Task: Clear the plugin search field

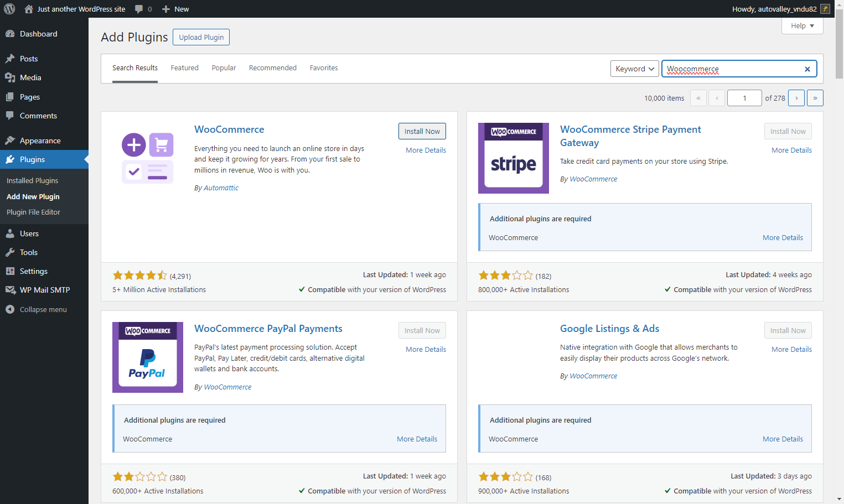Action: pos(807,69)
